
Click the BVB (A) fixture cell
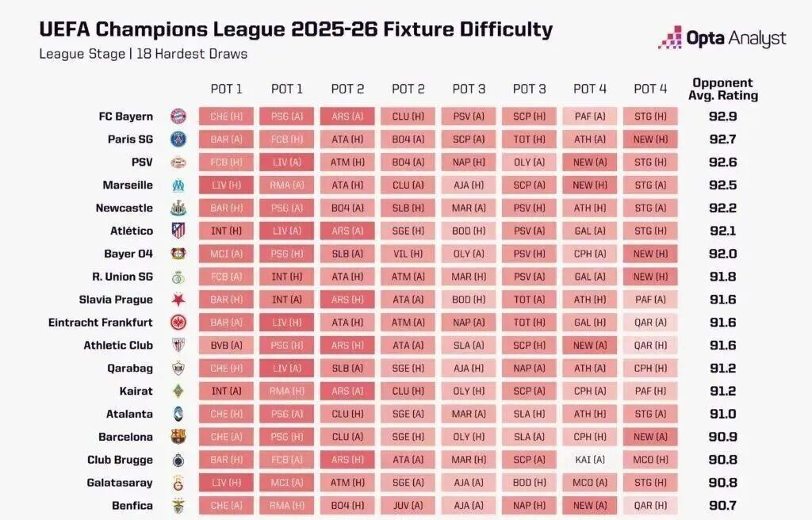227,346
